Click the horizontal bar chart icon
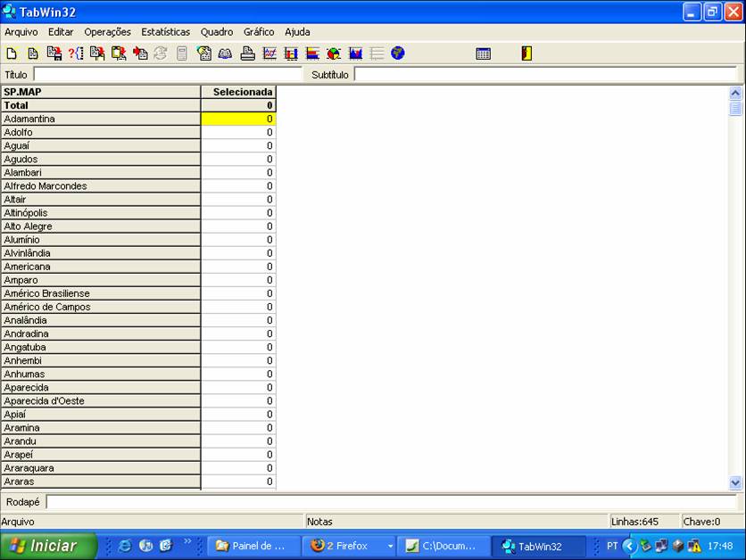Screen dimensions: 746x560 tap(312, 54)
